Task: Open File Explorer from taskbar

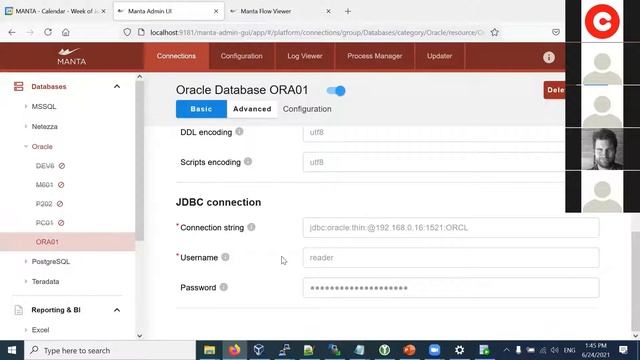Action: (x=209, y=350)
